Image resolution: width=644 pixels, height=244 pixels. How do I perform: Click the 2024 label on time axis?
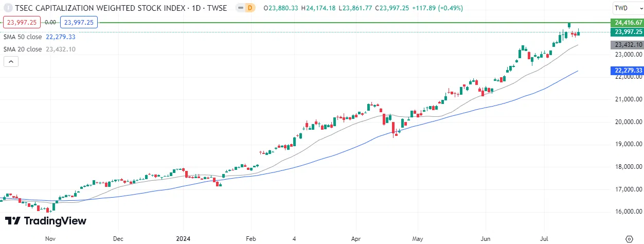[x=183, y=239]
